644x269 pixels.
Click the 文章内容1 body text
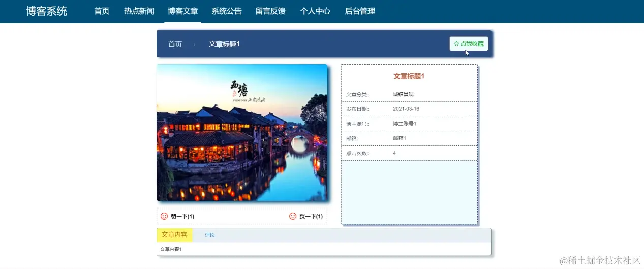(171, 249)
